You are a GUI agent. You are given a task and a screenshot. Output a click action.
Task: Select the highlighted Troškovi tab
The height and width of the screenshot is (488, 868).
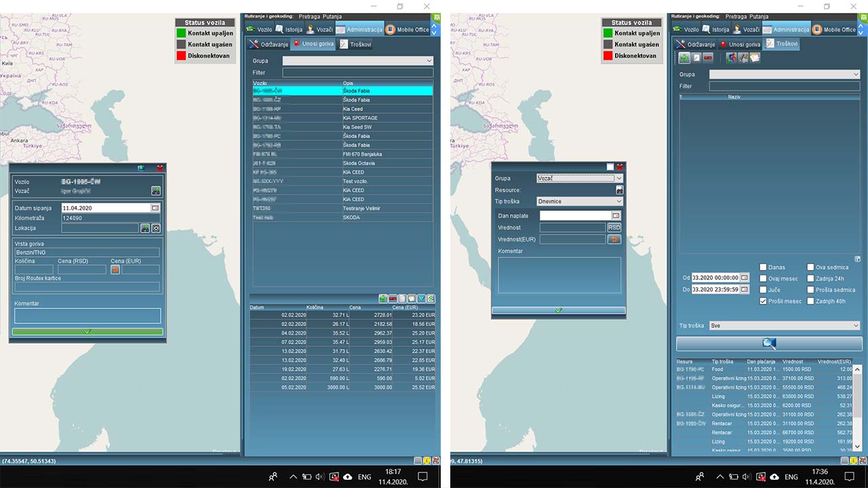781,44
